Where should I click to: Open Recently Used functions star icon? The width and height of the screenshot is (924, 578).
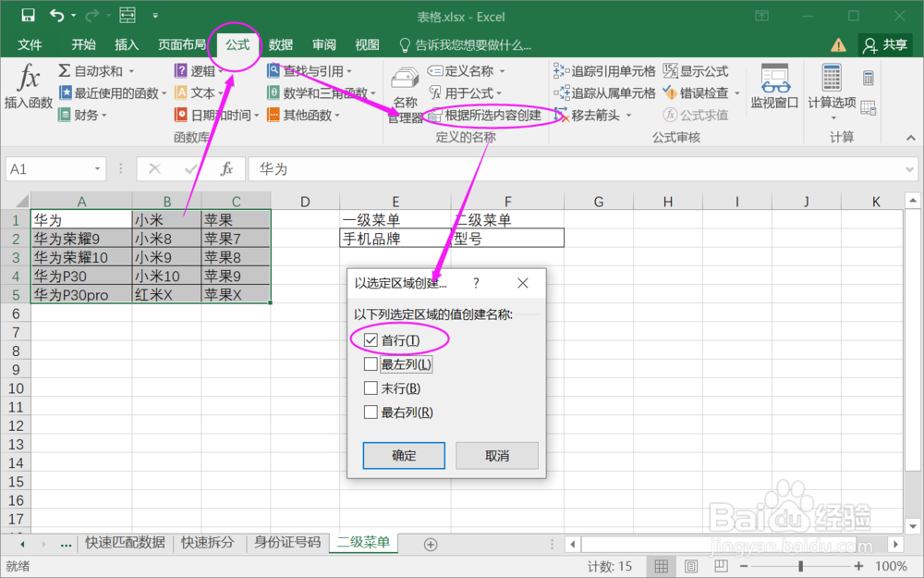112,92
